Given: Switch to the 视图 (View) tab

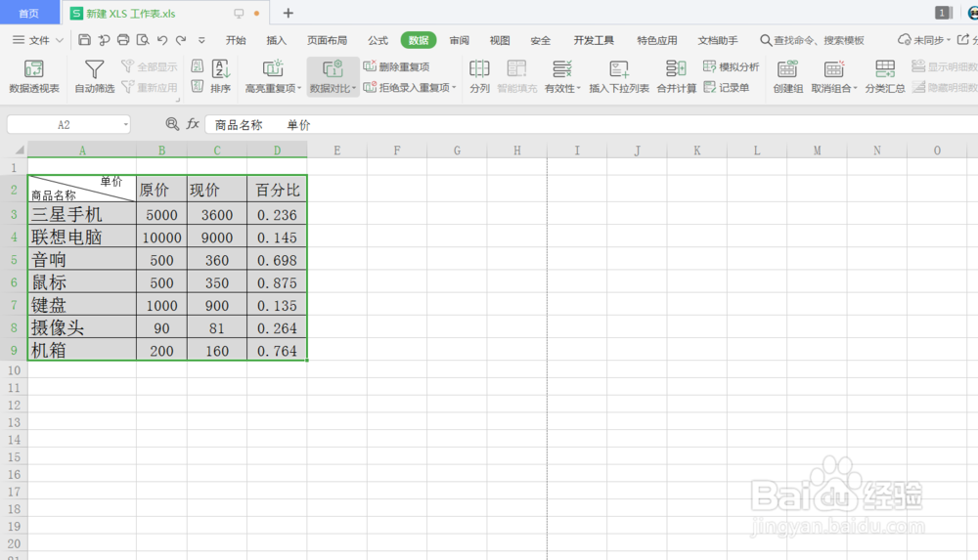Looking at the screenshot, I should click(x=500, y=40).
